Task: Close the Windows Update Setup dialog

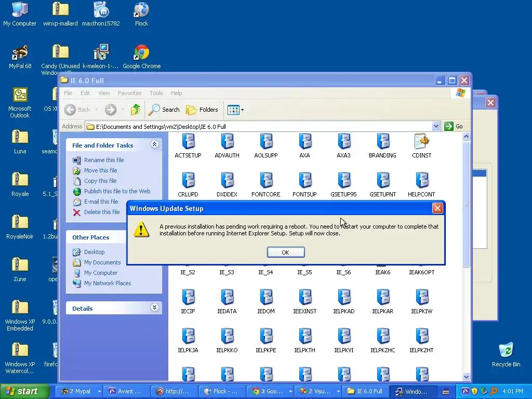Action: point(437,208)
